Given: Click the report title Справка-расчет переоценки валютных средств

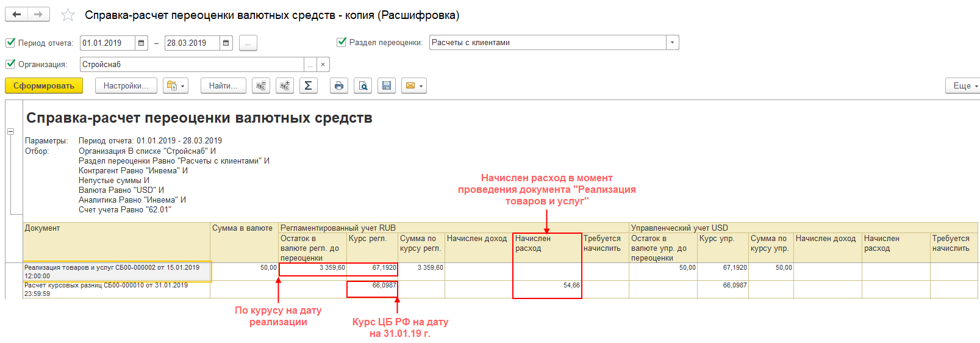Looking at the screenshot, I should [x=199, y=118].
